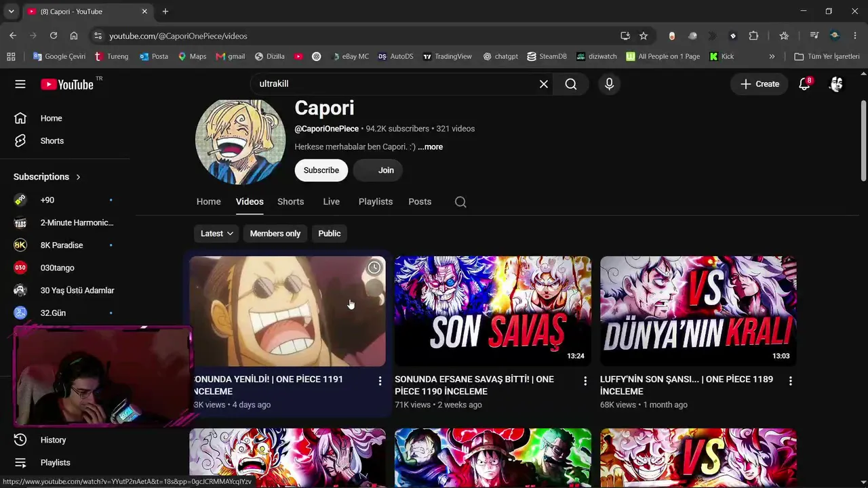Screen dimensions: 868x488
Task: Reload the page
Action: point(54,36)
